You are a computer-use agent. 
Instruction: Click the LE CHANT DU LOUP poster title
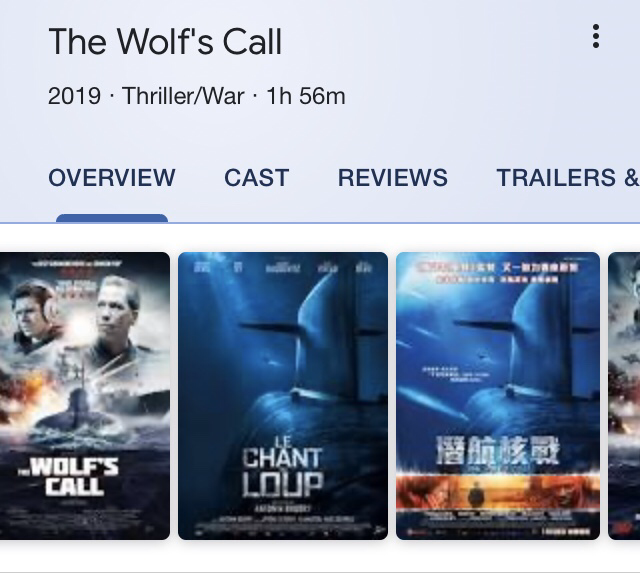tap(282, 466)
